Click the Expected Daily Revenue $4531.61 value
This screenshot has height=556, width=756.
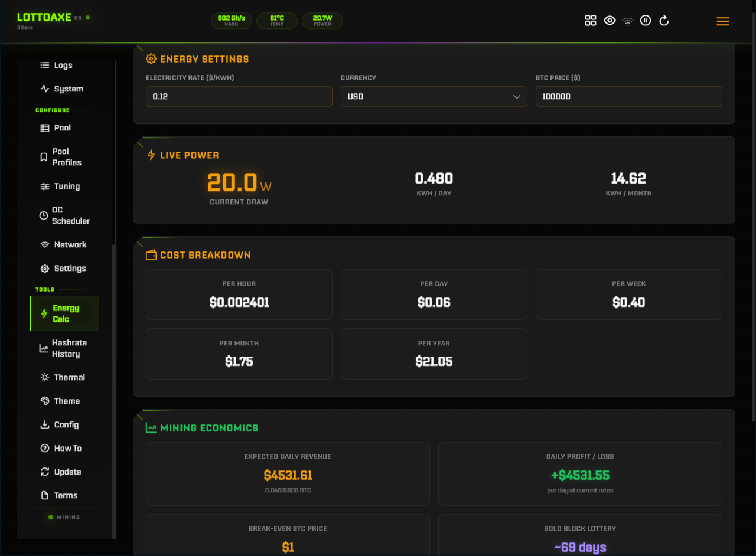click(288, 475)
